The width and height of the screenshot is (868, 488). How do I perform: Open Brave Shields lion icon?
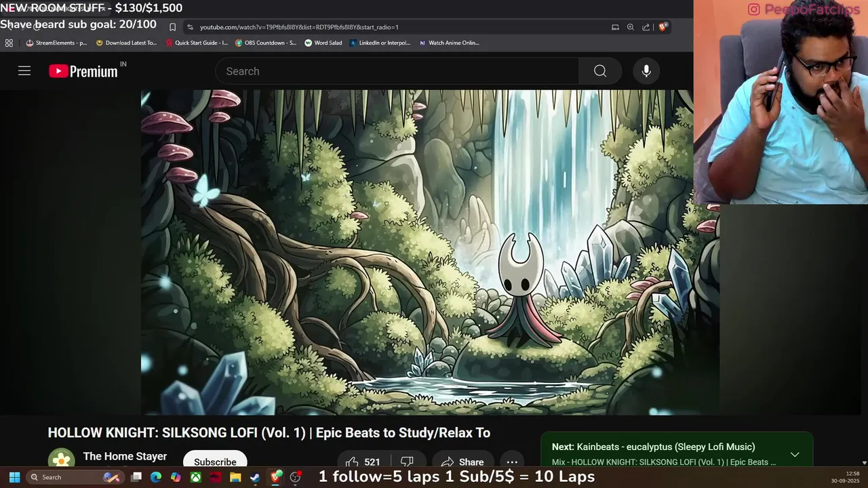pyautogui.click(x=663, y=27)
